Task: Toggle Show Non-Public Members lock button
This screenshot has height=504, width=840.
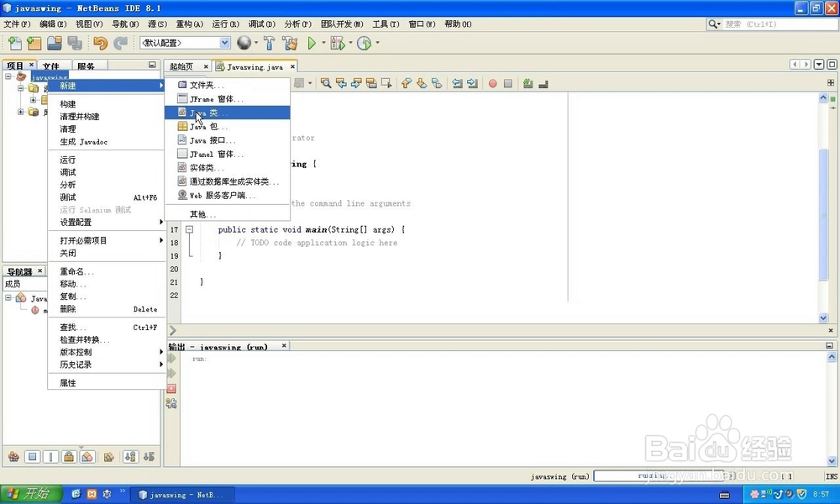Action: tap(69, 456)
